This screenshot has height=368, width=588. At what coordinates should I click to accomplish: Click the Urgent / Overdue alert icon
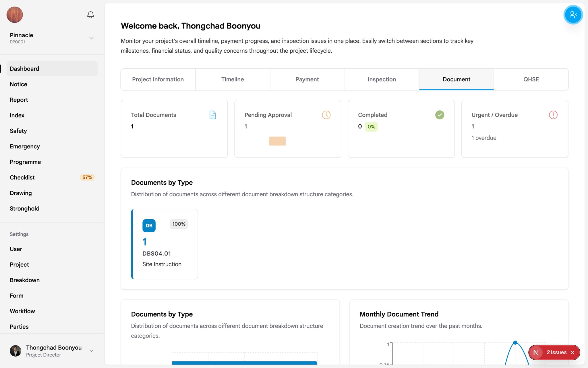[x=553, y=115]
